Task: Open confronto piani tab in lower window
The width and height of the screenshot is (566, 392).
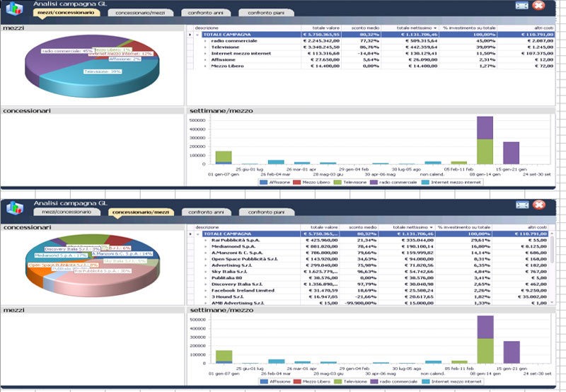Action: (266, 212)
